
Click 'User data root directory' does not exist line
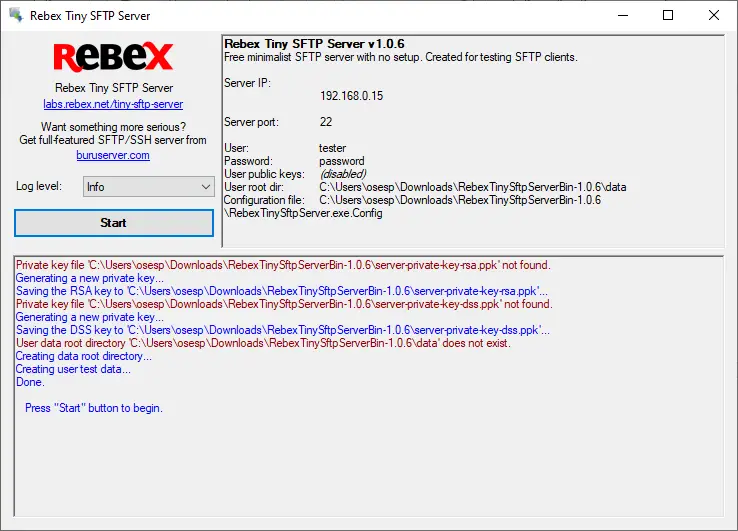263,343
